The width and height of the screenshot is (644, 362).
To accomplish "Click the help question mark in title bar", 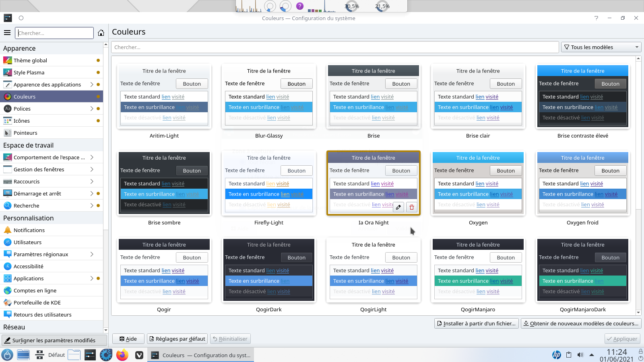I will click(597, 18).
